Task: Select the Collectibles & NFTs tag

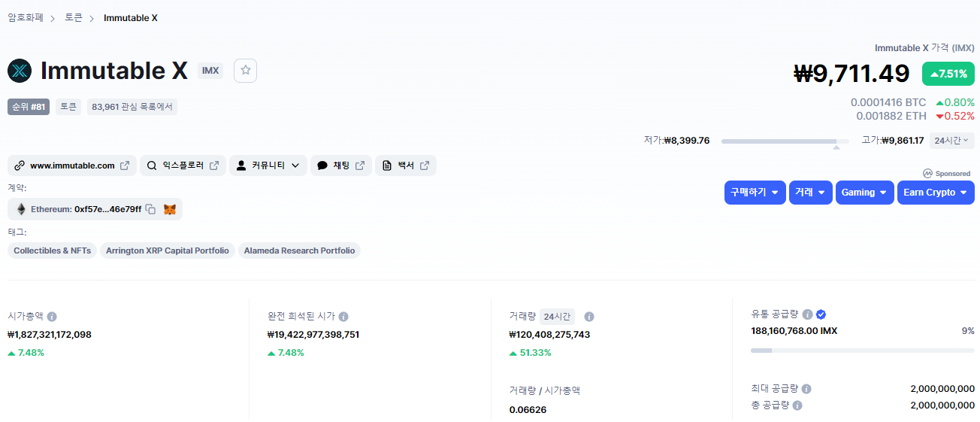Action: coord(52,250)
